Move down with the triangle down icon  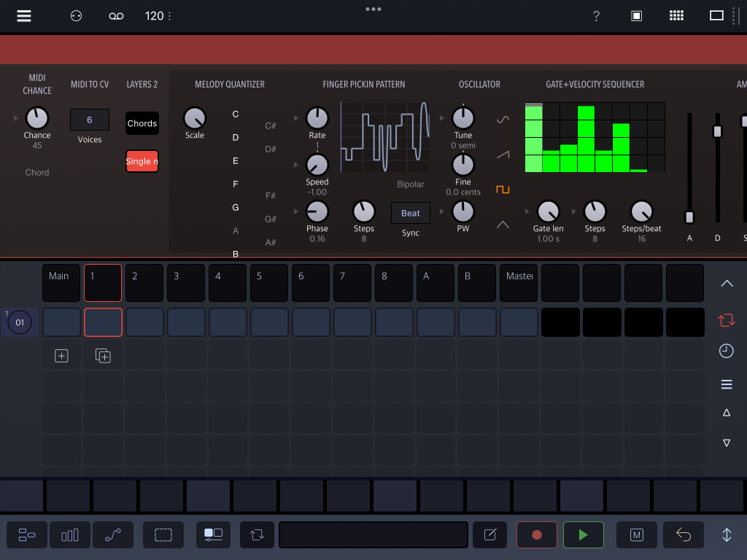[727, 443]
